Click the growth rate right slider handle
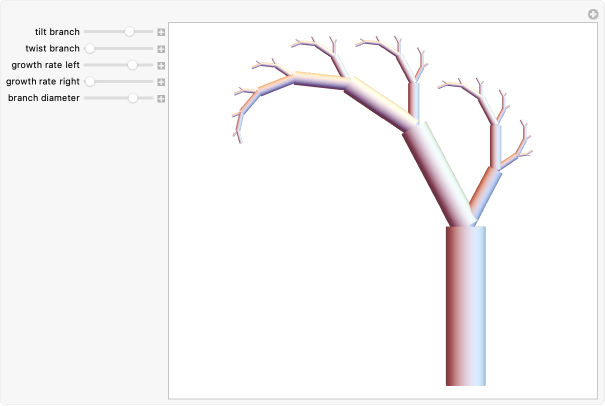 tap(90, 81)
